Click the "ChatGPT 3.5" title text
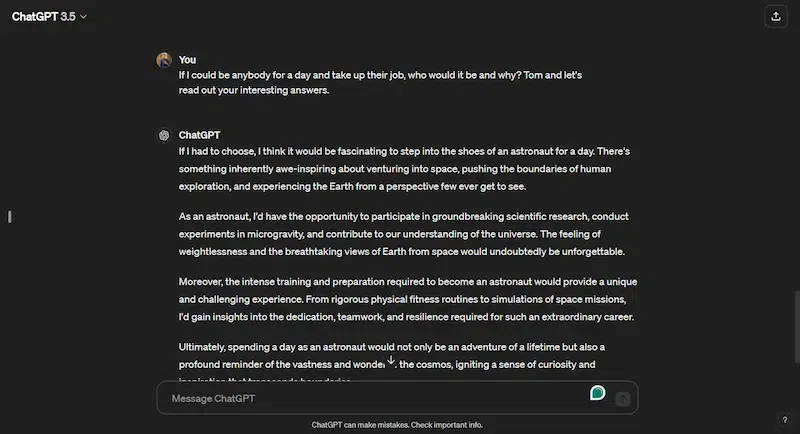This screenshot has height=434, width=800. (43, 16)
